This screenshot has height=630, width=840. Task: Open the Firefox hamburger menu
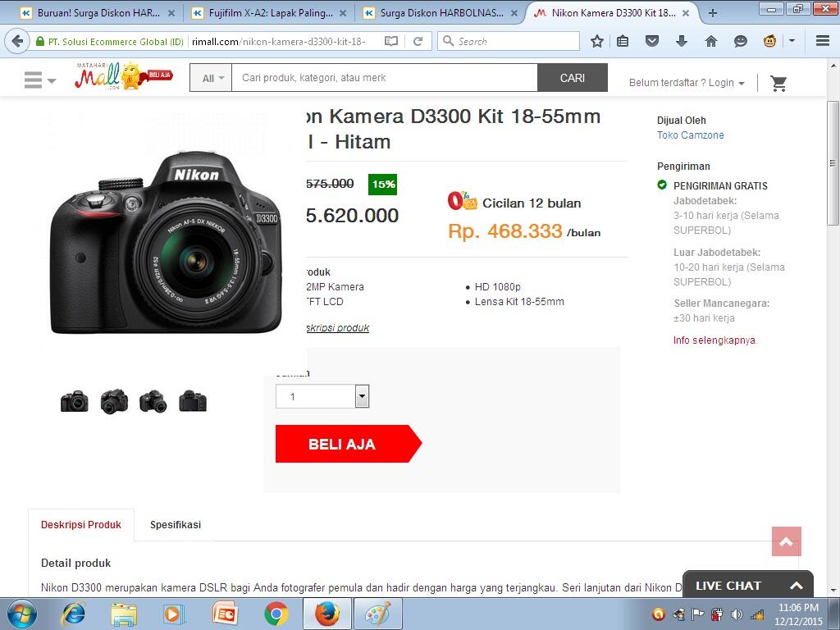coord(823,41)
